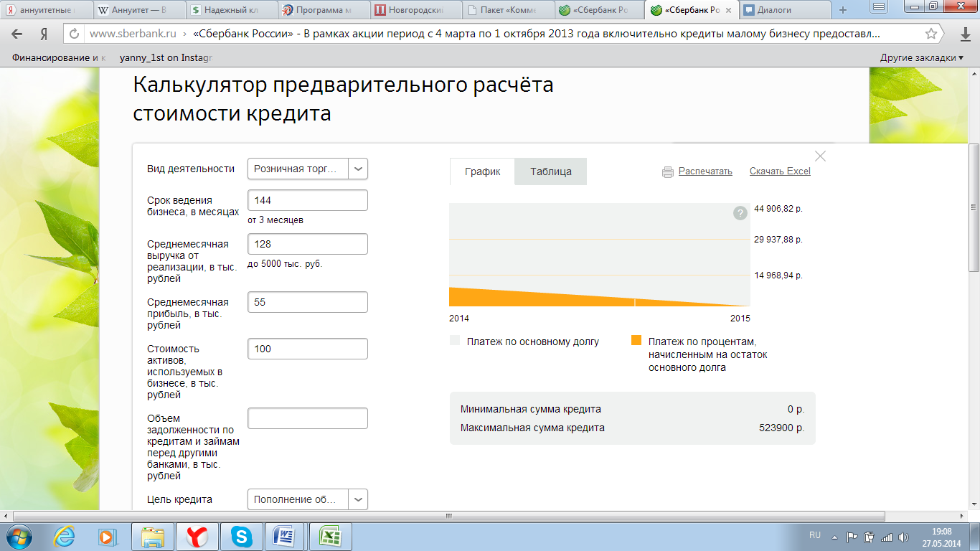Screen dimensions: 980x551
Task: Open Word from taskbar
Action: pyautogui.click(x=285, y=537)
